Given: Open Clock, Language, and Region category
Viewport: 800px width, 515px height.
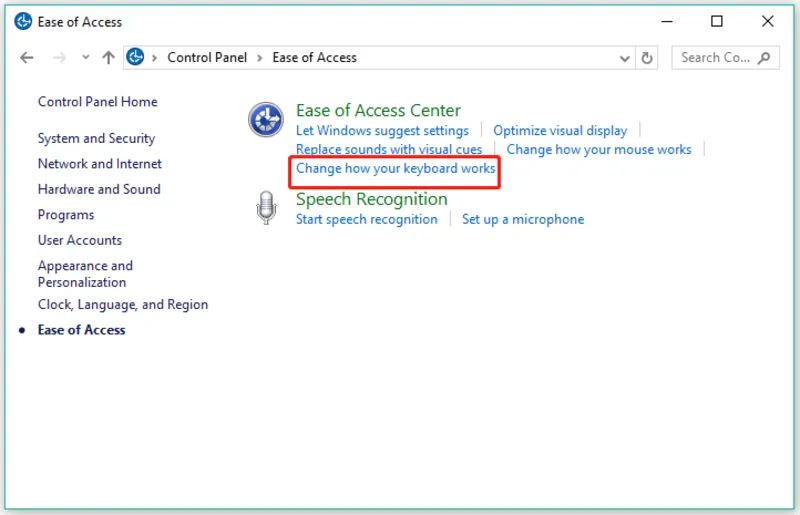Looking at the screenshot, I should [123, 305].
